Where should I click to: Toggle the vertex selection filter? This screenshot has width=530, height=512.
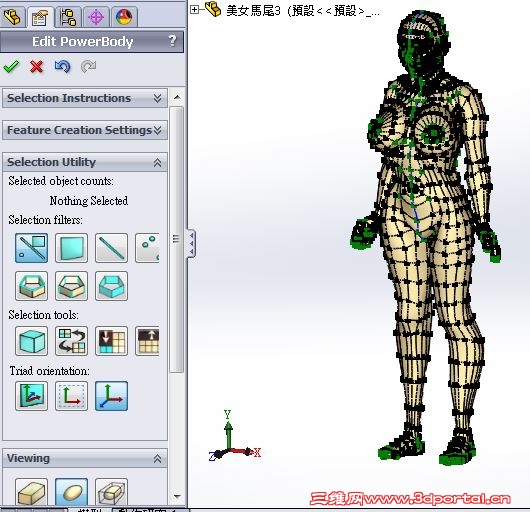[147, 248]
